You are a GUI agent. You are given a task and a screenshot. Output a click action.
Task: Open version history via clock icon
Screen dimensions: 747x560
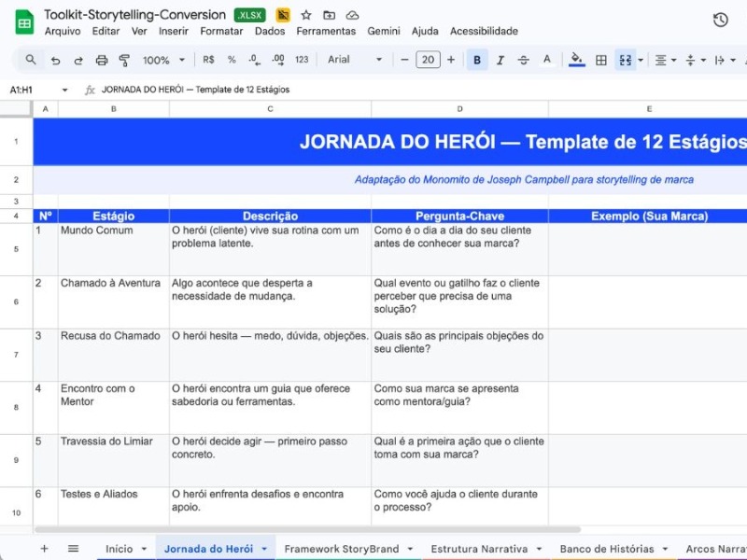tap(719, 19)
